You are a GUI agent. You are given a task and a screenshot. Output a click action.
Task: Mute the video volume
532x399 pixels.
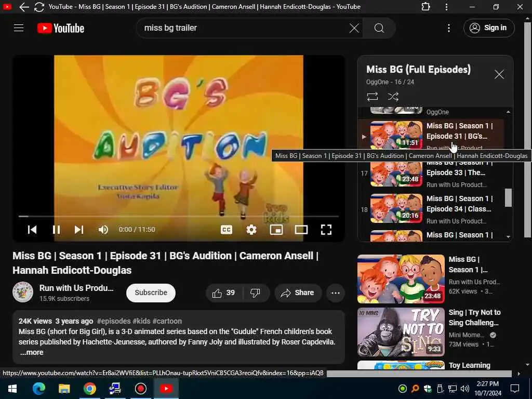pos(103,230)
